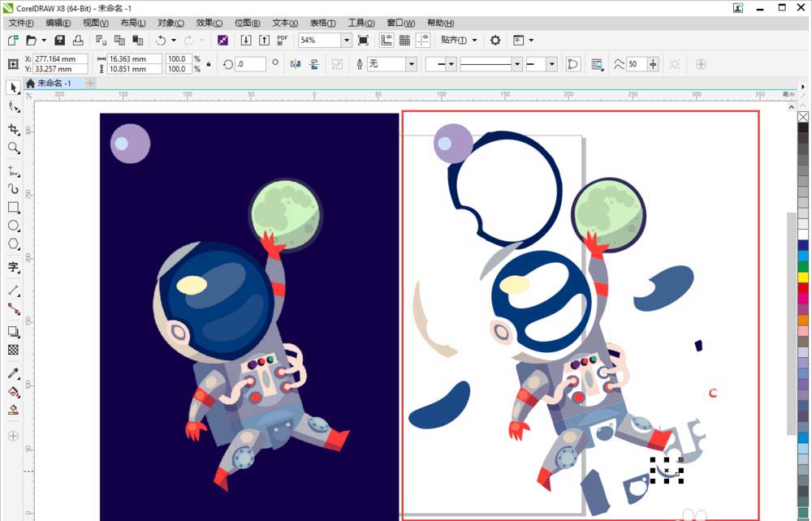The width and height of the screenshot is (812, 521).
Task: Pick the Ellipse tool
Action: tap(13, 226)
